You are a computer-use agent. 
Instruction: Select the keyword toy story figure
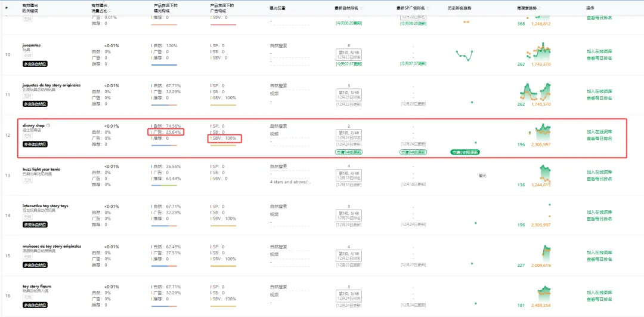click(x=37, y=286)
